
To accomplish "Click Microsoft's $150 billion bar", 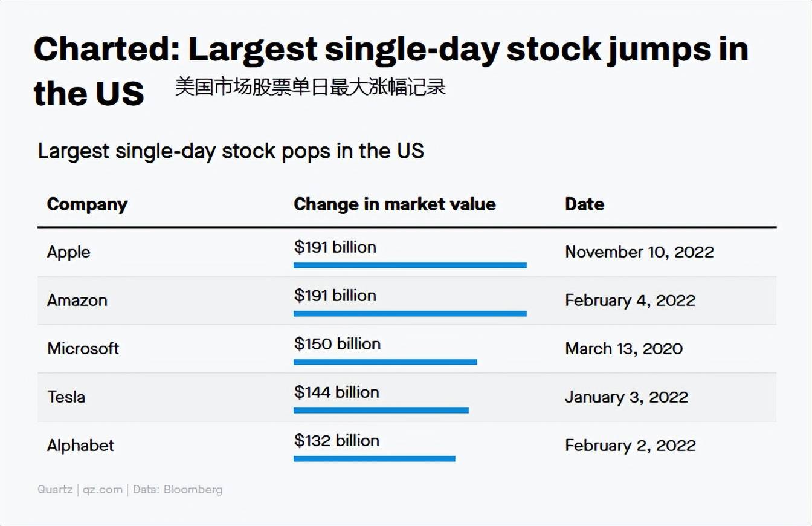I will [x=385, y=362].
